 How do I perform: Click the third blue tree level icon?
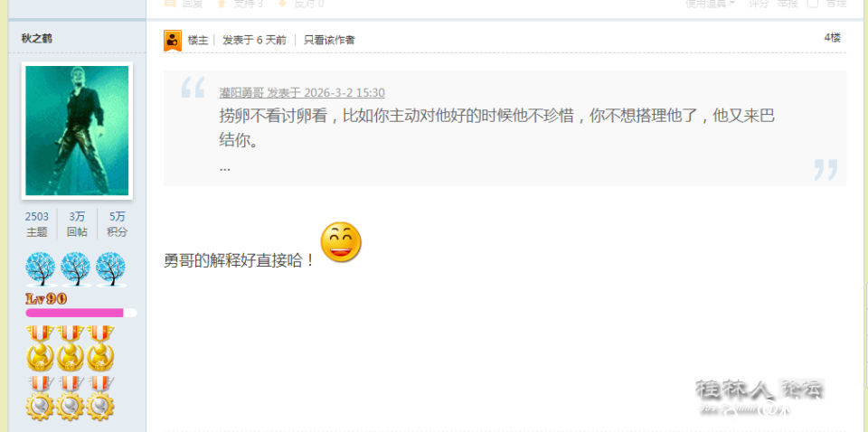(x=110, y=268)
